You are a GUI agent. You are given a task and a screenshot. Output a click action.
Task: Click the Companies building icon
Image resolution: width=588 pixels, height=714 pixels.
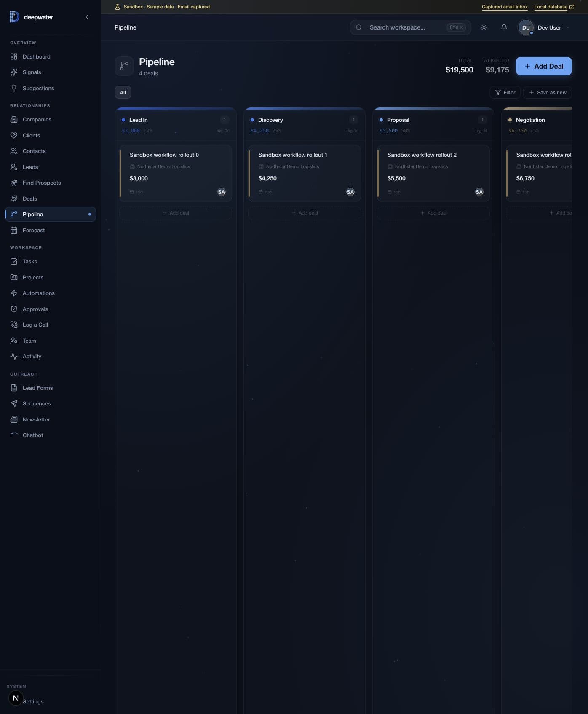(14, 120)
